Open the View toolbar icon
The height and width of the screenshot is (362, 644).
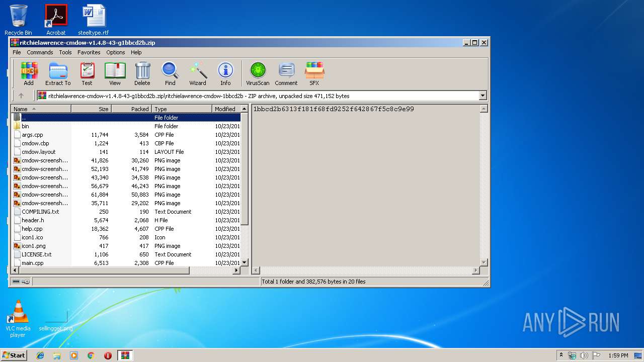pos(115,74)
